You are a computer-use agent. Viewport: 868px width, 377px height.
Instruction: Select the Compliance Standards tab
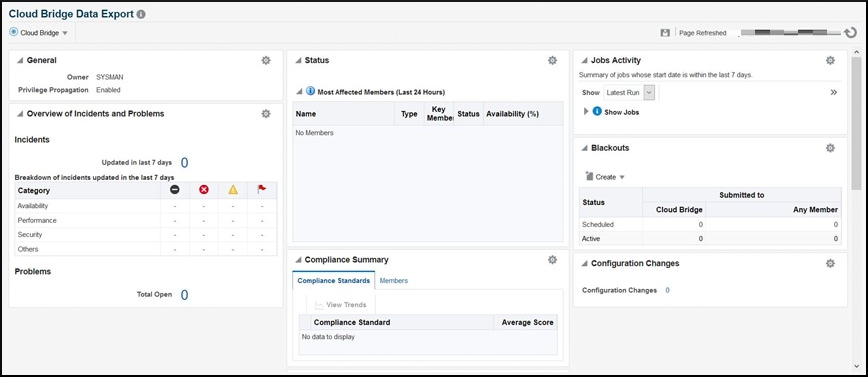333,281
